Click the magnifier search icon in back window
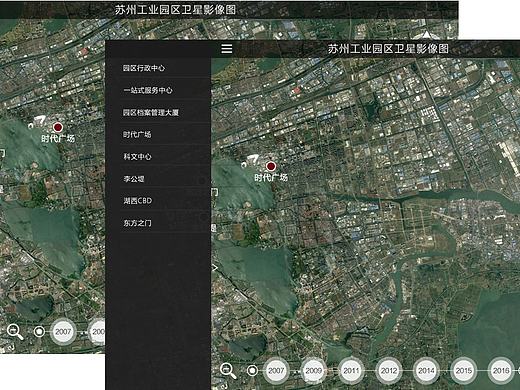Viewport: 520px width, 390px height. [15, 332]
